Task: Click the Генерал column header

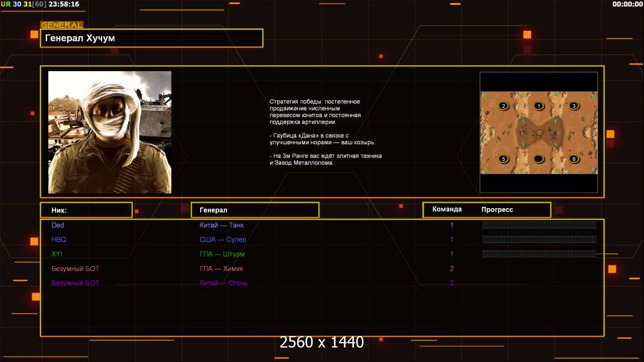Action: coord(254,210)
